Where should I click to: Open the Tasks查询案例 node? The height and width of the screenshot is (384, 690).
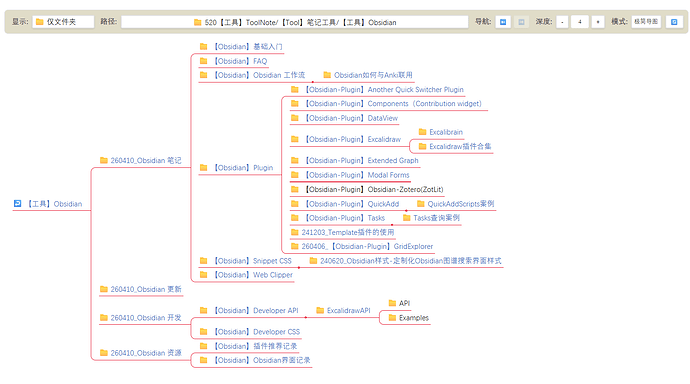[x=436, y=218]
